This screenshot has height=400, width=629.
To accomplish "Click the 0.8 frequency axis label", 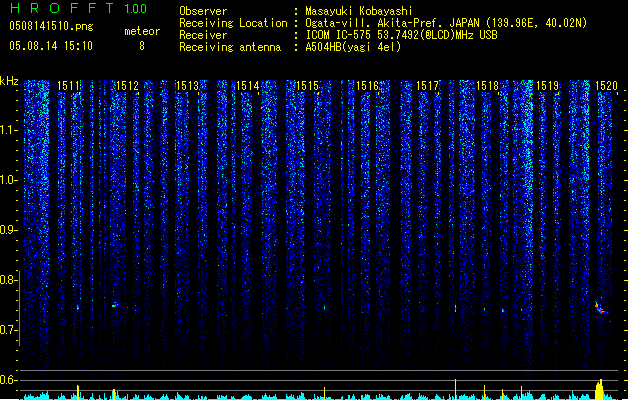I will 8,280.
